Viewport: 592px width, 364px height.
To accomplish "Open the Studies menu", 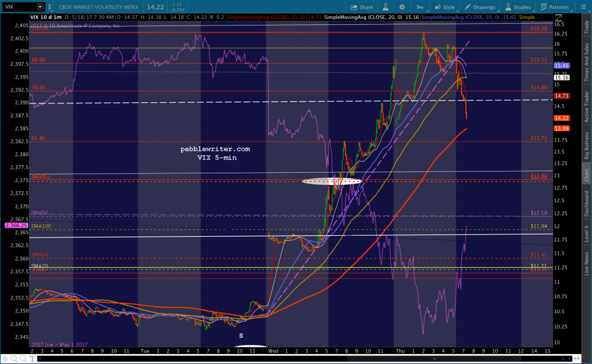I will point(519,7).
